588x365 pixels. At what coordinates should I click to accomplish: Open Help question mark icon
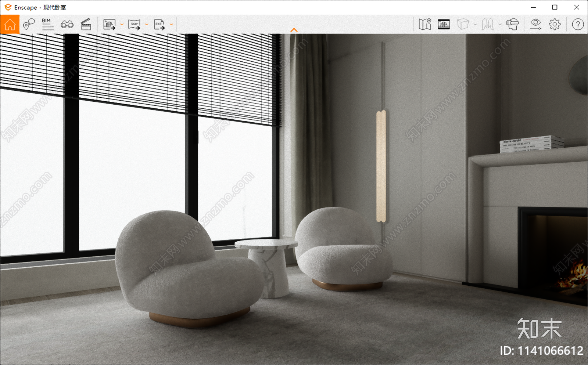click(578, 25)
